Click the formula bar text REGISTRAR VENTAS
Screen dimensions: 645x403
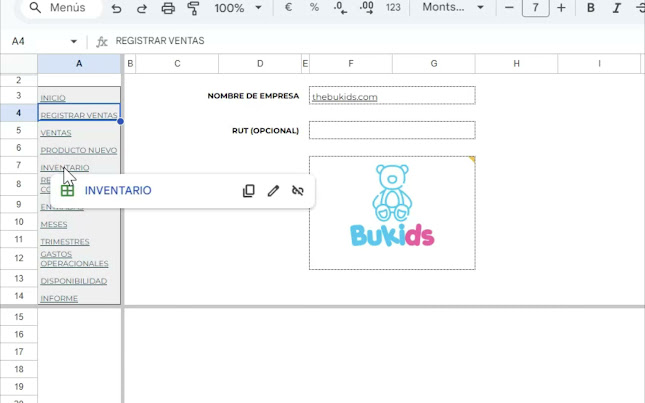coord(160,41)
